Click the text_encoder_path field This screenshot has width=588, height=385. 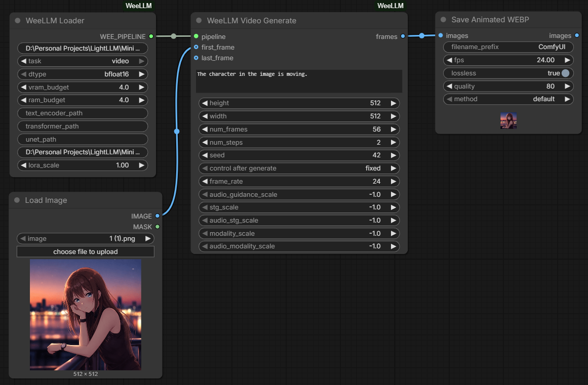pos(83,113)
